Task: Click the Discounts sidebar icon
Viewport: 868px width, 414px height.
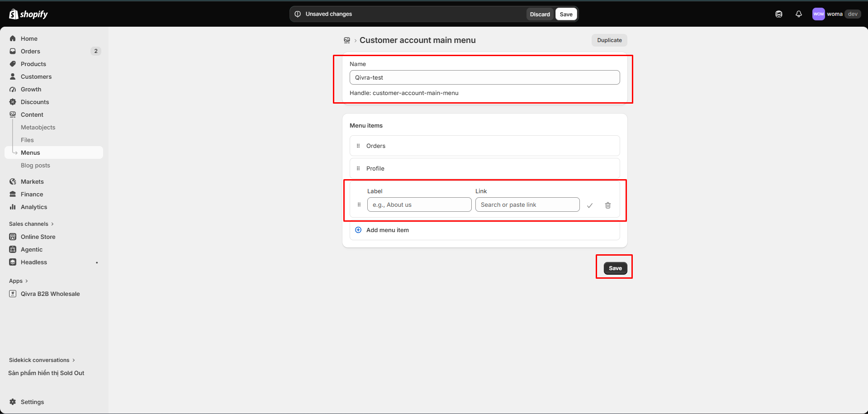Action: [x=13, y=102]
